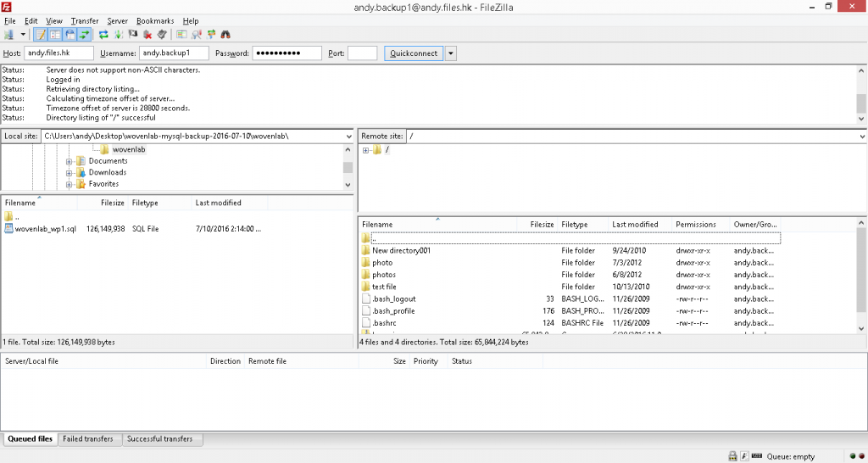Open the Transfer menu
868x463 pixels.
[x=85, y=21]
